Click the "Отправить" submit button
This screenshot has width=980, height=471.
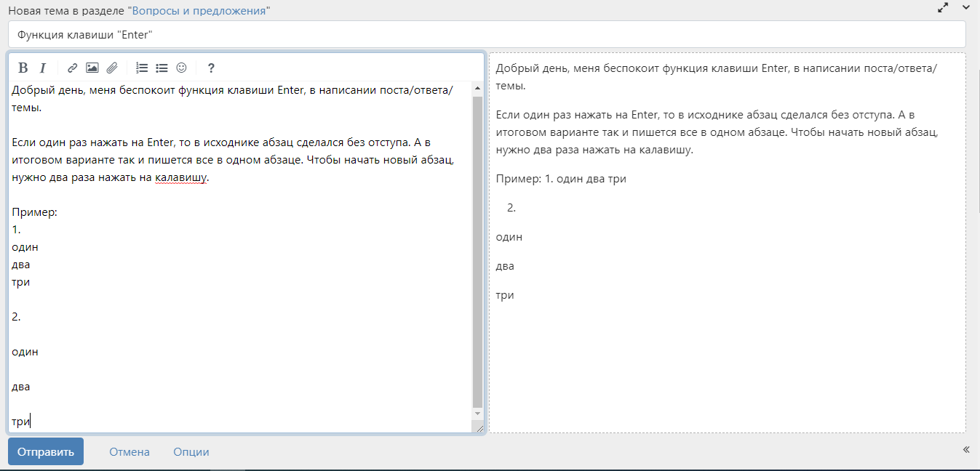pyautogui.click(x=46, y=451)
